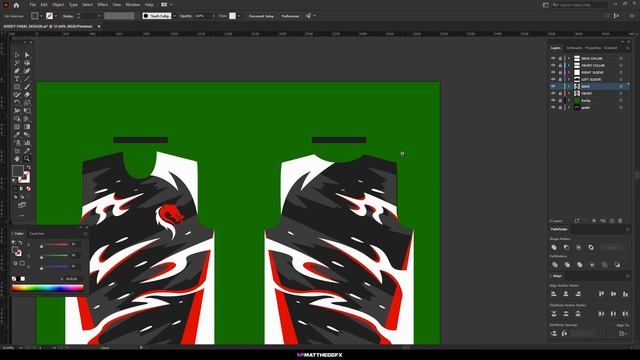Click the large fill color box in toolbar

coord(18,171)
